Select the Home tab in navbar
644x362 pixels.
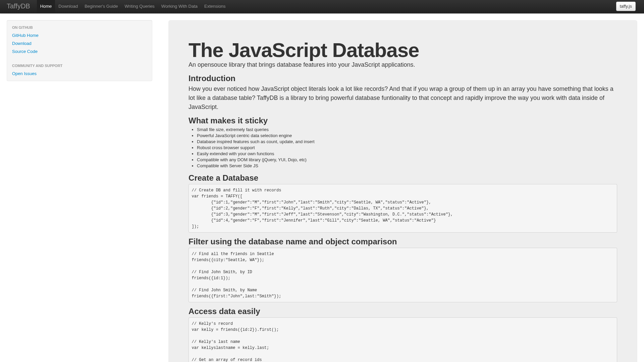[46, 6]
